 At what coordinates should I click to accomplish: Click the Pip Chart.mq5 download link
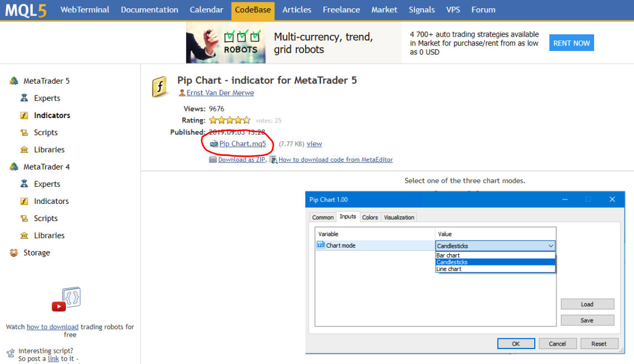coord(243,144)
